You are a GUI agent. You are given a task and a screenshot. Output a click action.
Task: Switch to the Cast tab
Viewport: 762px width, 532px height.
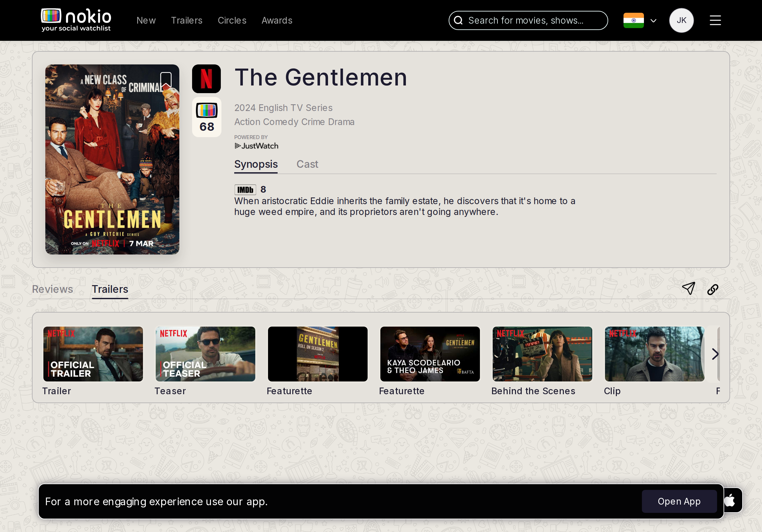[x=307, y=165]
